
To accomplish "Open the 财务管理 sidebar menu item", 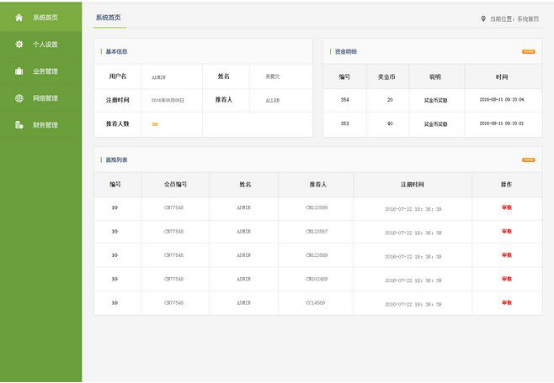I will (x=41, y=125).
